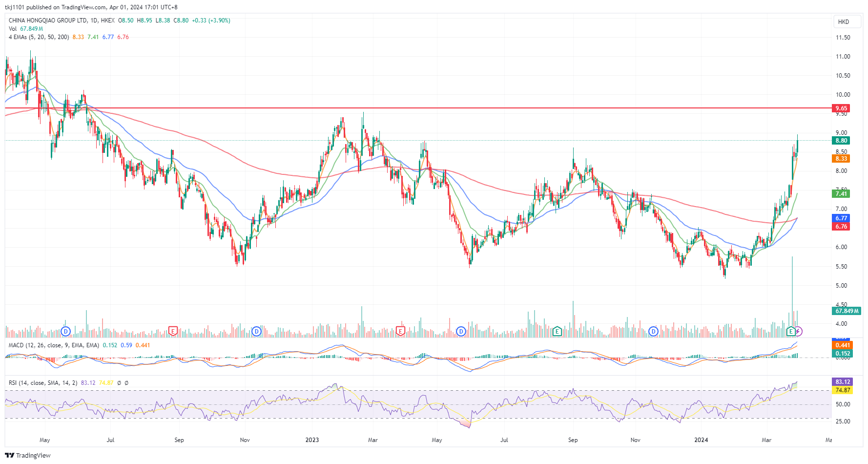This screenshot has width=868, height=464.
Task: Click the blue EMA value 6.77 in legend
Action: tap(108, 37)
